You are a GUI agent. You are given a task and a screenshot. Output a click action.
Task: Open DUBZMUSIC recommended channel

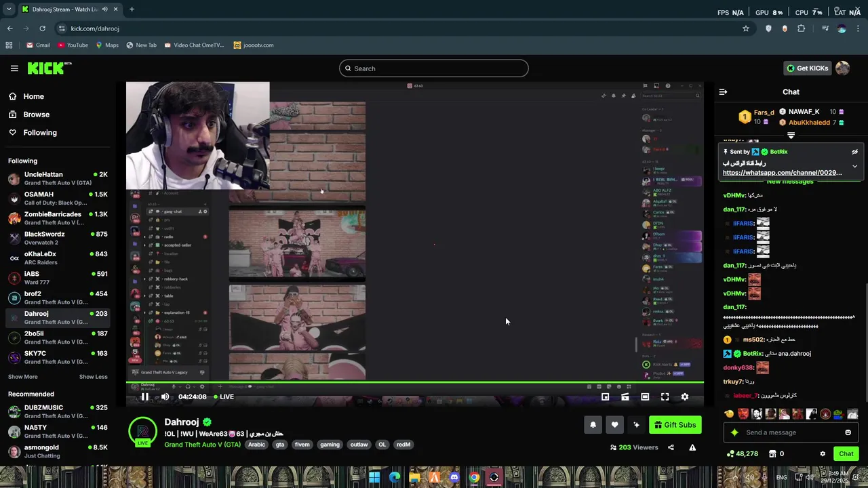58,412
